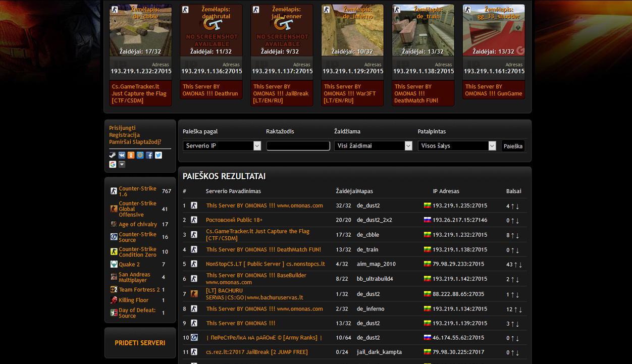
Task: Click Counter-Strike Source sidebar icon
Action: tap(114, 237)
